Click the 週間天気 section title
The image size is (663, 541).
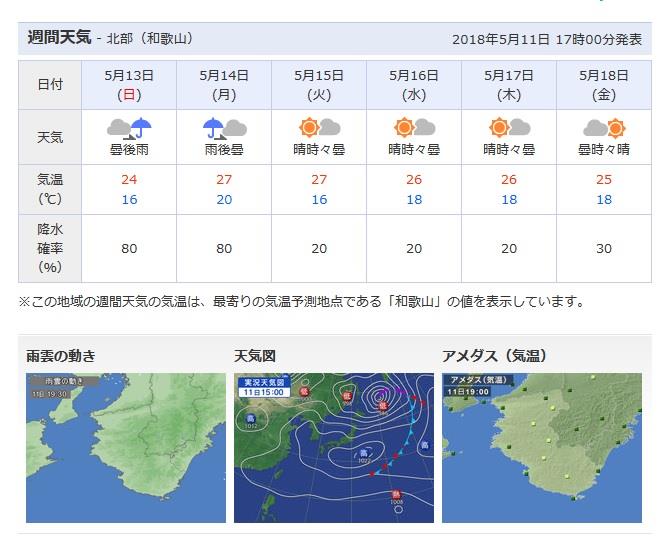point(59,37)
